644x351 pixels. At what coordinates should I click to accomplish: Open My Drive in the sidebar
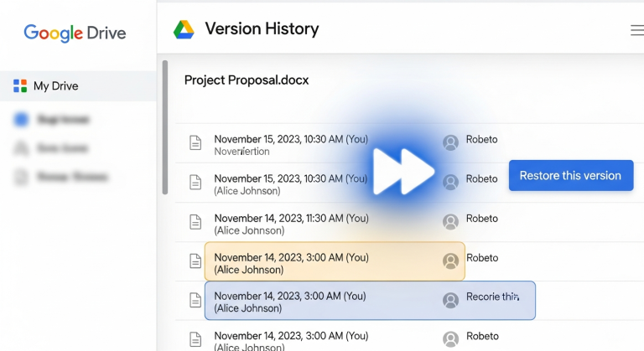coord(55,86)
